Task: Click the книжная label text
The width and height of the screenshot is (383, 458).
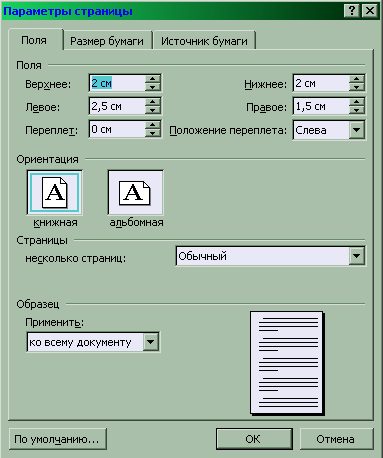Action: (x=55, y=222)
